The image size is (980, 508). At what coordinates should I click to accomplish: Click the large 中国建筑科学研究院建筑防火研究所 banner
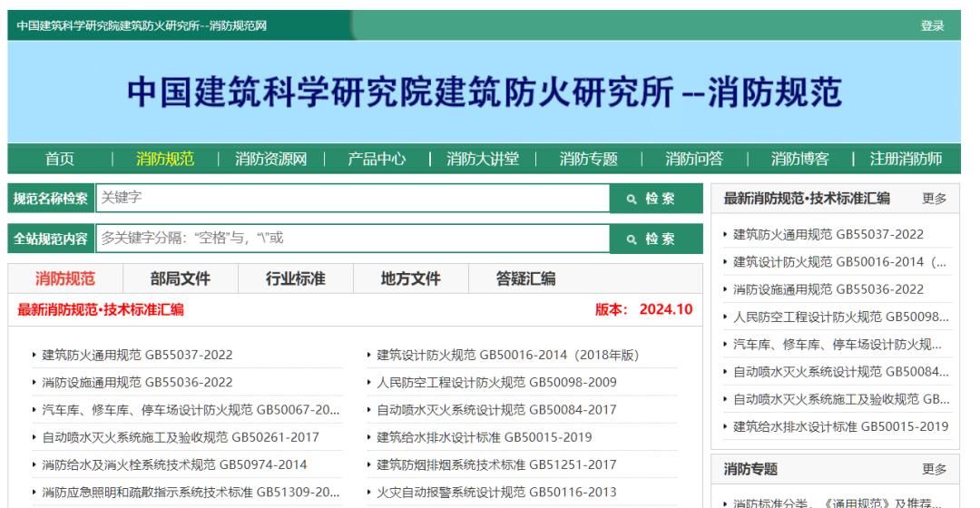point(485,92)
